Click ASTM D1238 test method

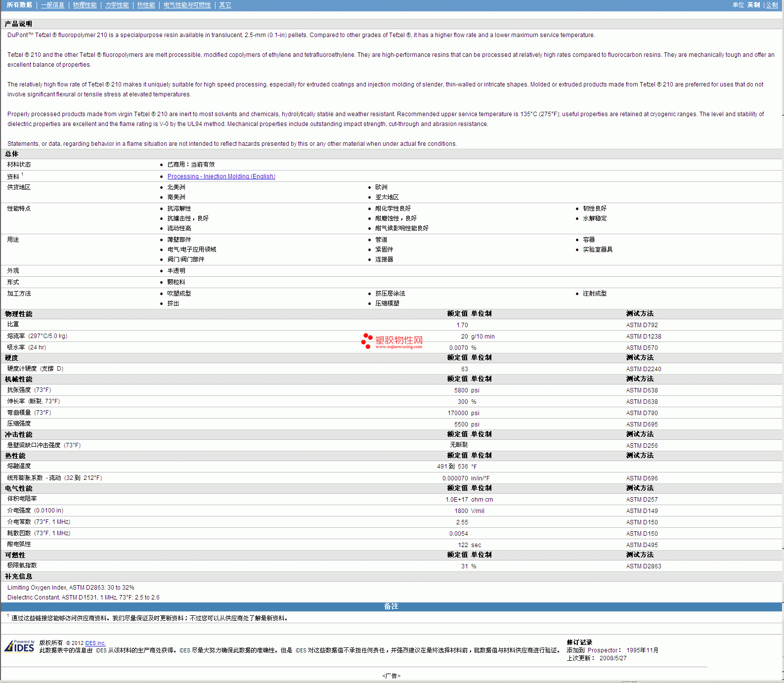tap(643, 337)
